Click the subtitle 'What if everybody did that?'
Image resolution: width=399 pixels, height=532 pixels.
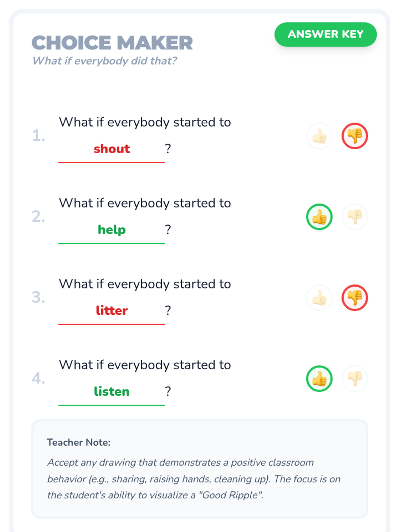tap(104, 61)
